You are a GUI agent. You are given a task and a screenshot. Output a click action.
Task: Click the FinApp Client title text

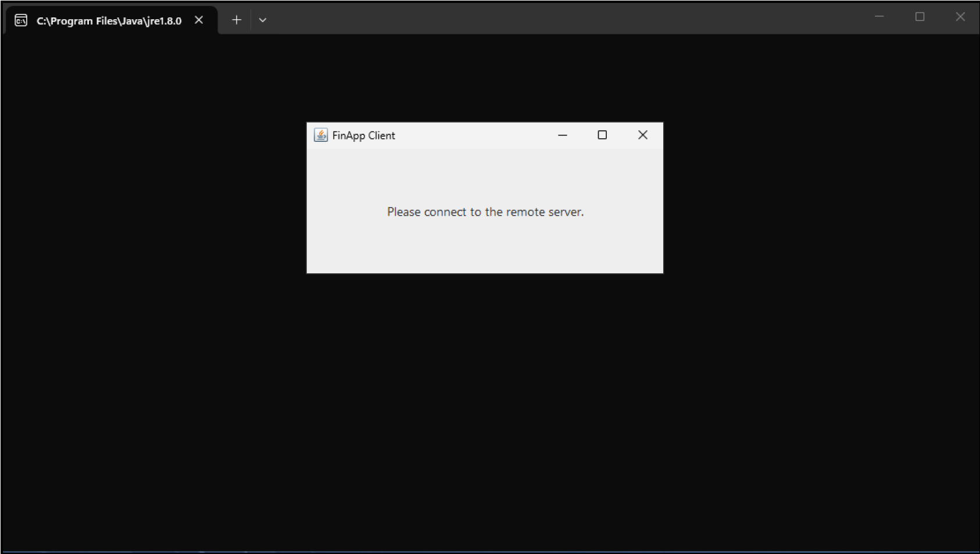click(x=363, y=135)
